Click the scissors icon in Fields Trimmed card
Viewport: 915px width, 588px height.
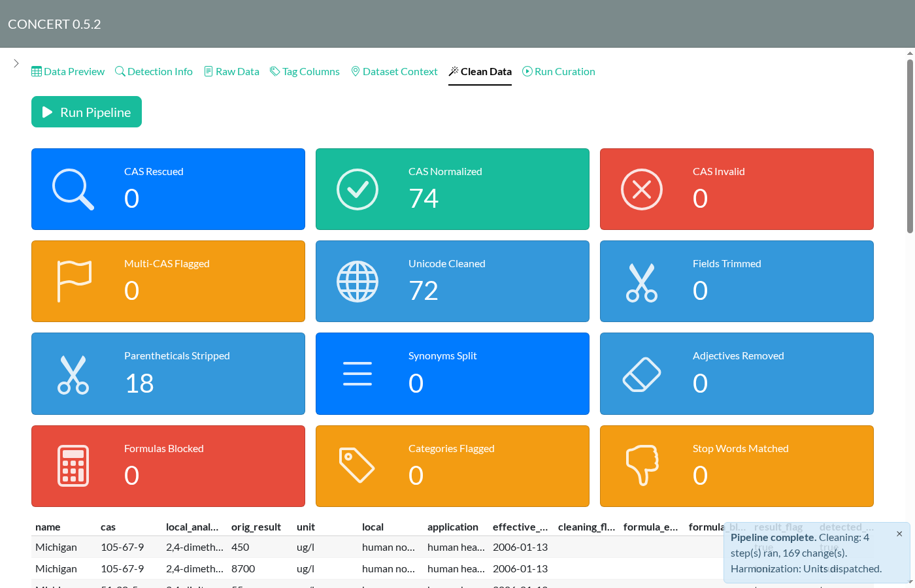click(x=642, y=282)
